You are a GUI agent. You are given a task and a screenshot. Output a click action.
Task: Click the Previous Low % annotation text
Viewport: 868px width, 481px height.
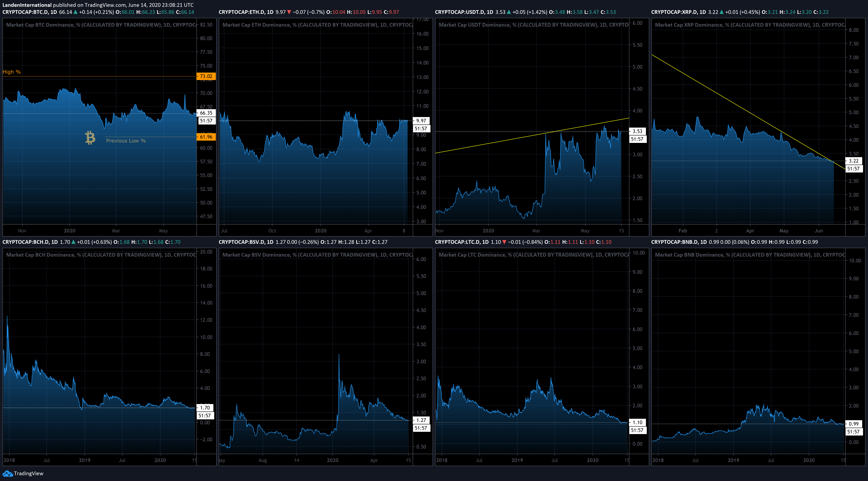click(x=126, y=141)
